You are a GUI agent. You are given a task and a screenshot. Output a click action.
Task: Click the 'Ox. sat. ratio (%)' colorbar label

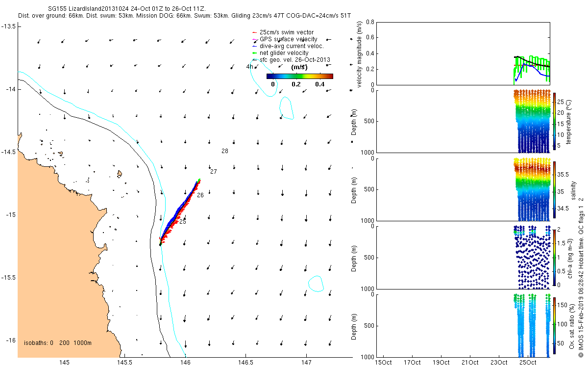(573, 325)
